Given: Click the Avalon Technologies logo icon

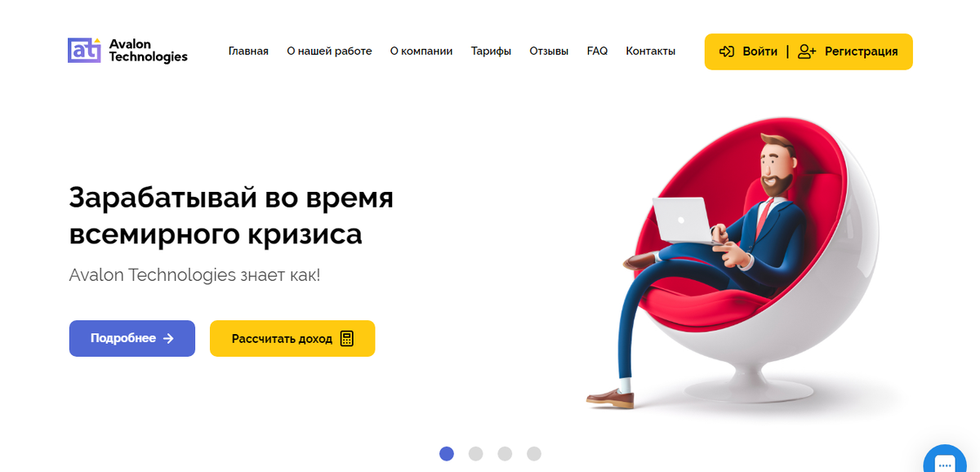Looking at the screenshot, I should pyautogui.click(x=84, y=50).
